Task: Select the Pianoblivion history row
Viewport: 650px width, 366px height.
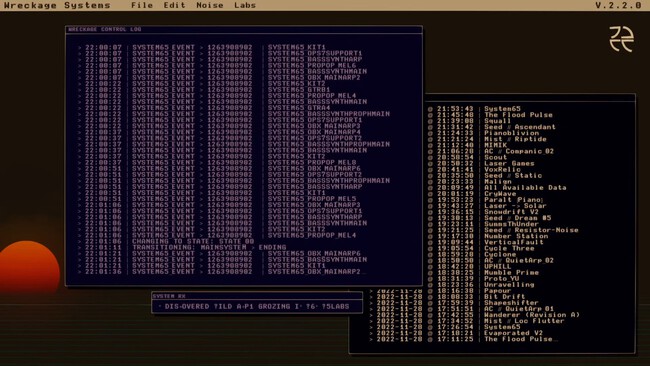Action: [484, 133]
